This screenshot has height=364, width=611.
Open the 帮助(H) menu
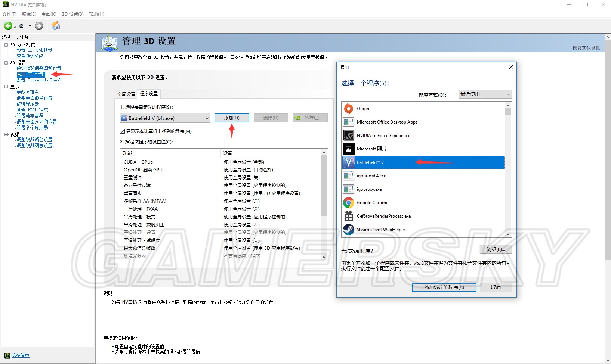tap(96, 14)
